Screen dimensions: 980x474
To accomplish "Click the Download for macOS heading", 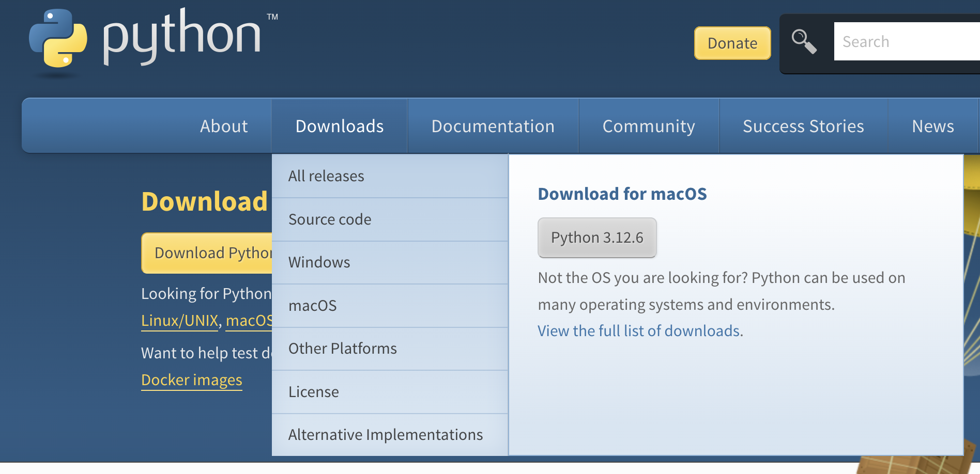I will tap(622, 194).
